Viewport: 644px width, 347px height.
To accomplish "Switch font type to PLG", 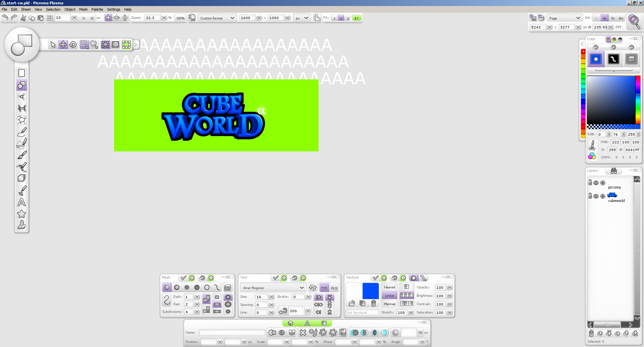I will (334, 288).
